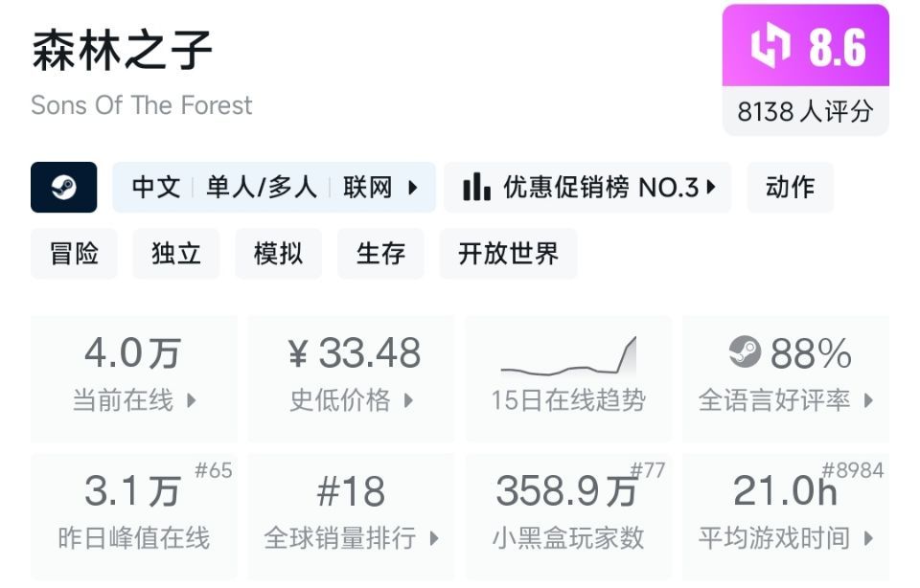Select the 动作 genre tag
Screen dimensions: 920x588
(790, 188)
